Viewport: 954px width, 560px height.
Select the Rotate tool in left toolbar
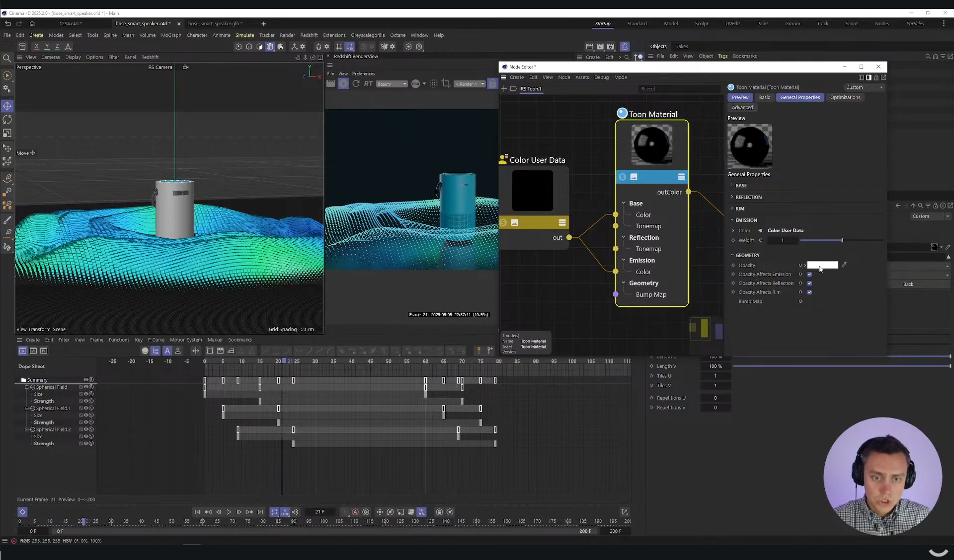tap(7, 120)
